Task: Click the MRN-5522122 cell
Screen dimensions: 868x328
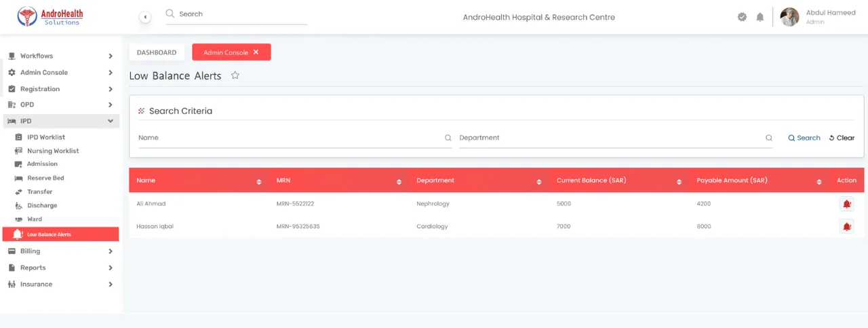Action: 295,204
